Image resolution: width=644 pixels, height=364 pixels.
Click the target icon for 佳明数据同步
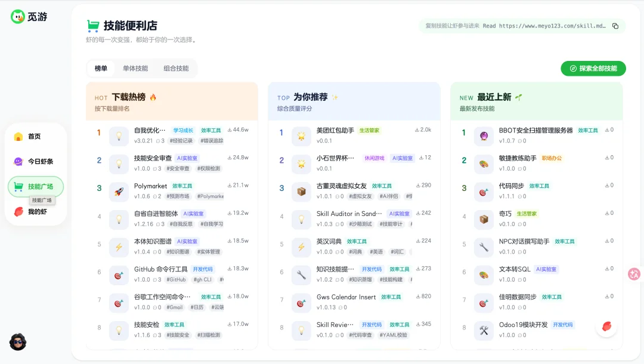[x=484, y=303]
